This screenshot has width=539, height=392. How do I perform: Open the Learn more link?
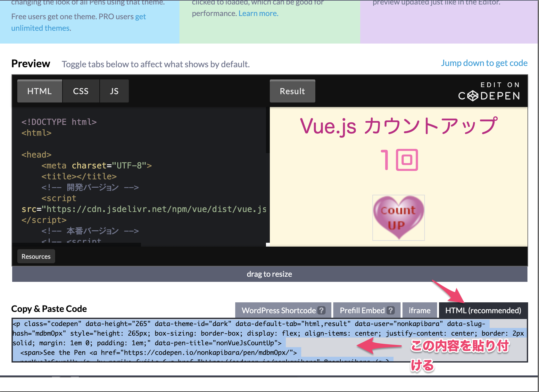pos(258,13)
